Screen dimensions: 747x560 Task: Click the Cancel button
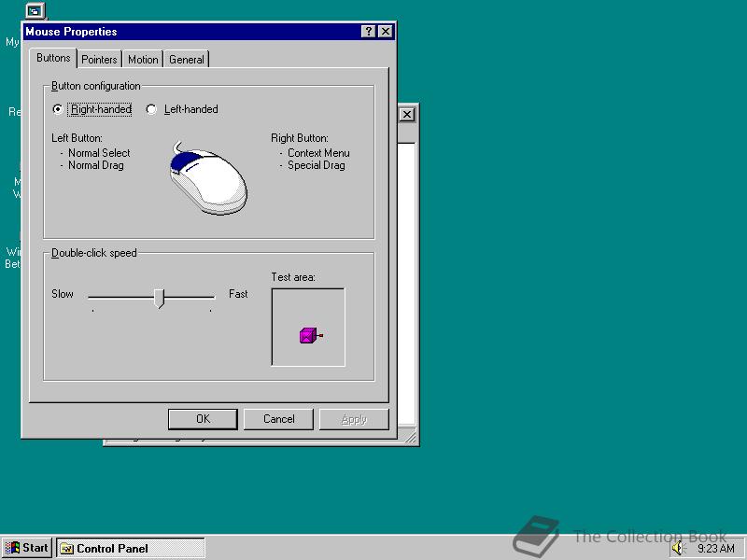(x=278, y=419)
